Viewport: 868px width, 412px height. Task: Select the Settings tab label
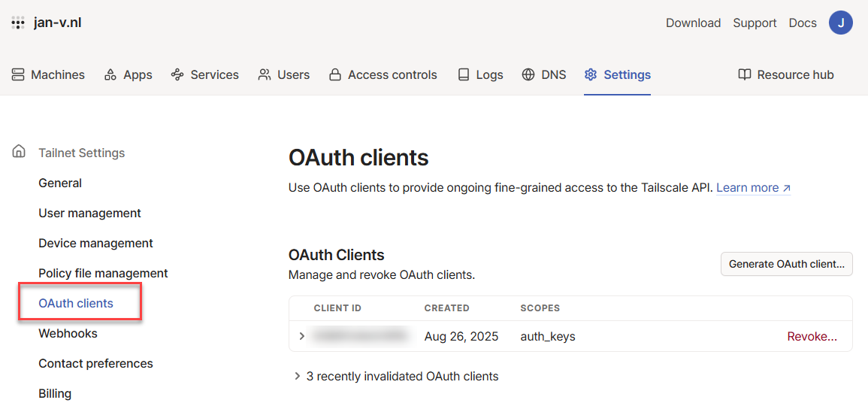tap(628, 74)
